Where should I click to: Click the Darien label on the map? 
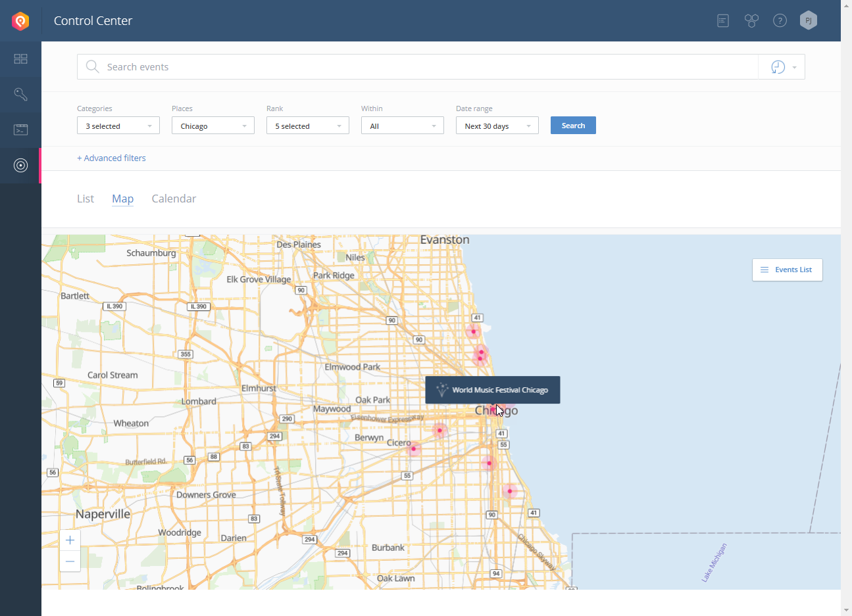coord(234,538)
